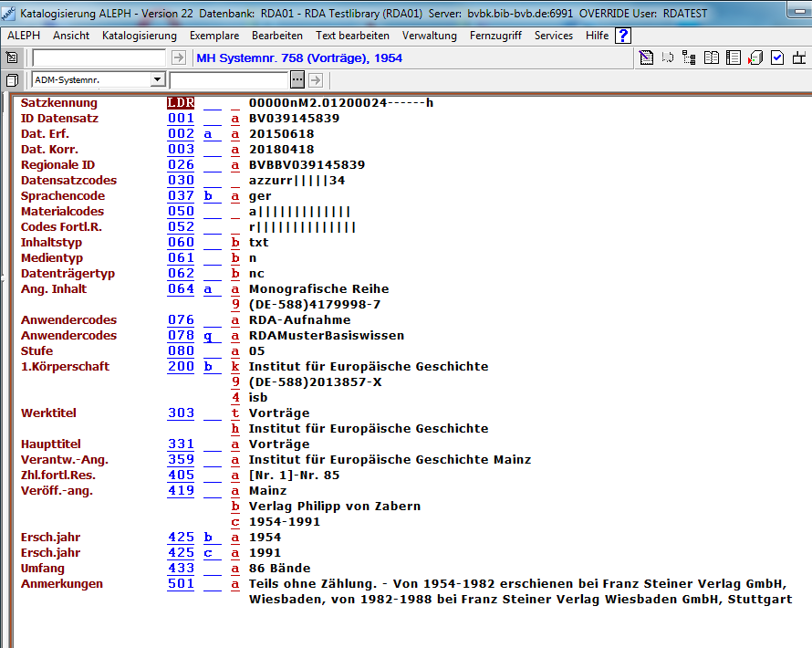Click the blue checkmark toolbar icon
Viewport: 812px width, 648px height.
coord(777,58)
